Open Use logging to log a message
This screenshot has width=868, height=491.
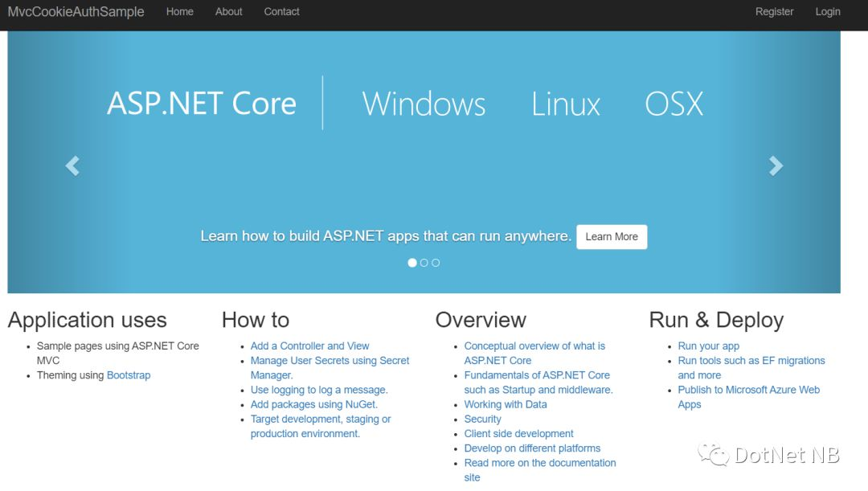pos(319,390)
